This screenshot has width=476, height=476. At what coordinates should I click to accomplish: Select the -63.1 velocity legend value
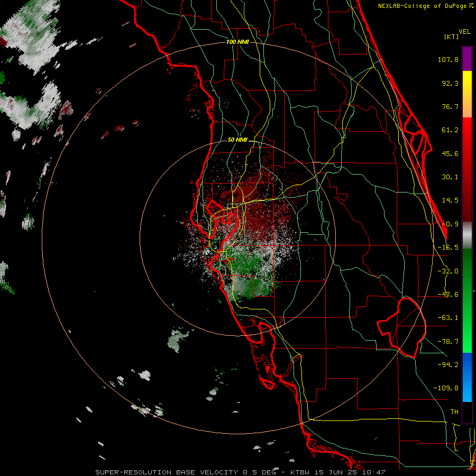448,318
